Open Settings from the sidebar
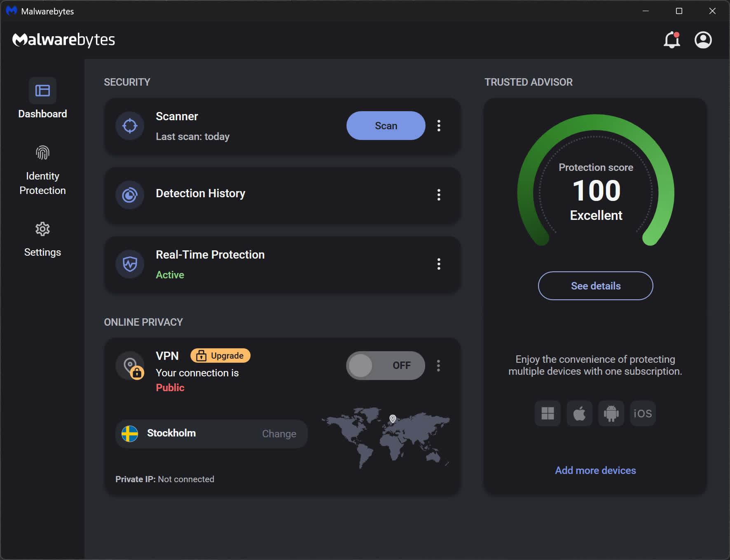The height and width of the screenshot is (560, 730). (x=42, y=240)
